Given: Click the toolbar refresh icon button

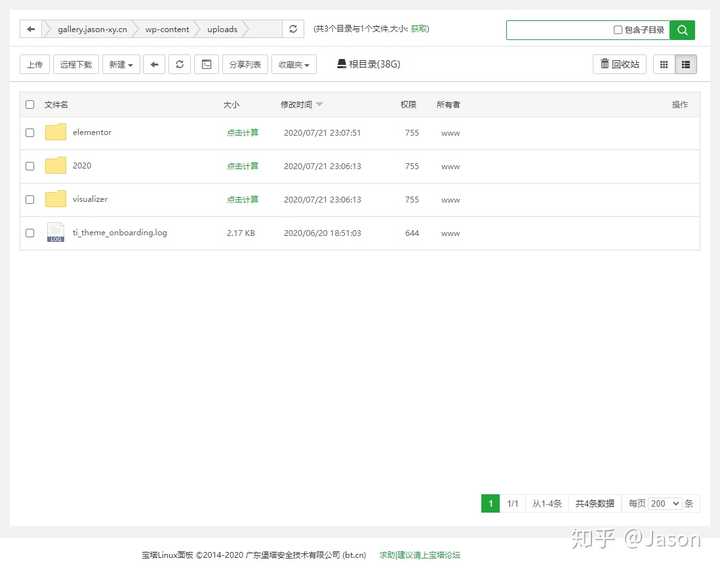Looking at the screenshot, I should click(x=180, y=64).
